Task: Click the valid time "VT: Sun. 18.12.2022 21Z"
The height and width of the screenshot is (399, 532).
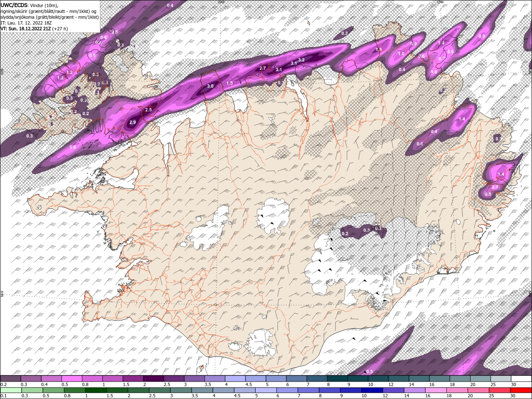Action: pos(25,29)
